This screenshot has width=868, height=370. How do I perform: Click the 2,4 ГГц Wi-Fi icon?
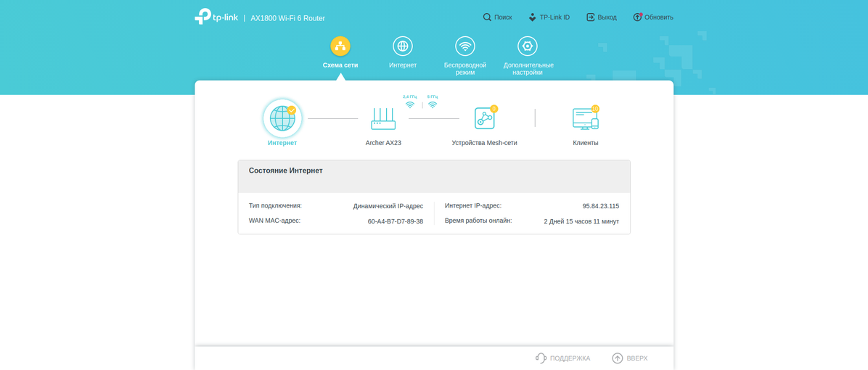[x=409, y=104]
